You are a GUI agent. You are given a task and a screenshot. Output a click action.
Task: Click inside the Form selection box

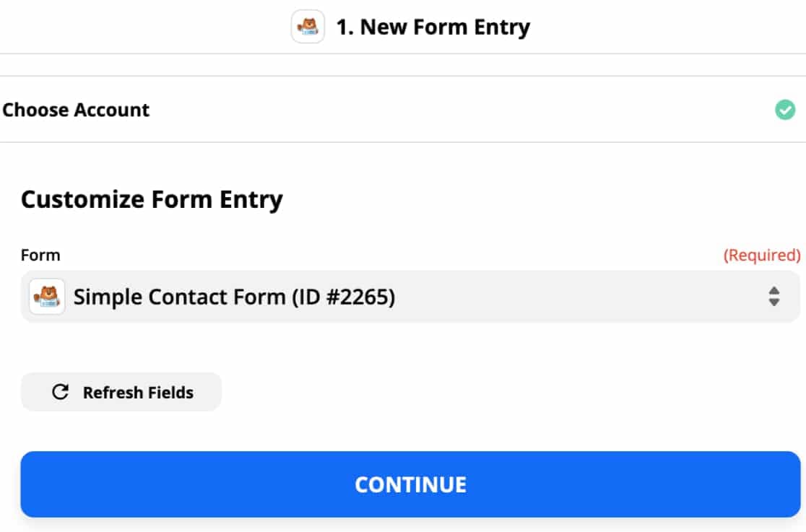pyautogui.click(x=409, y=297)
